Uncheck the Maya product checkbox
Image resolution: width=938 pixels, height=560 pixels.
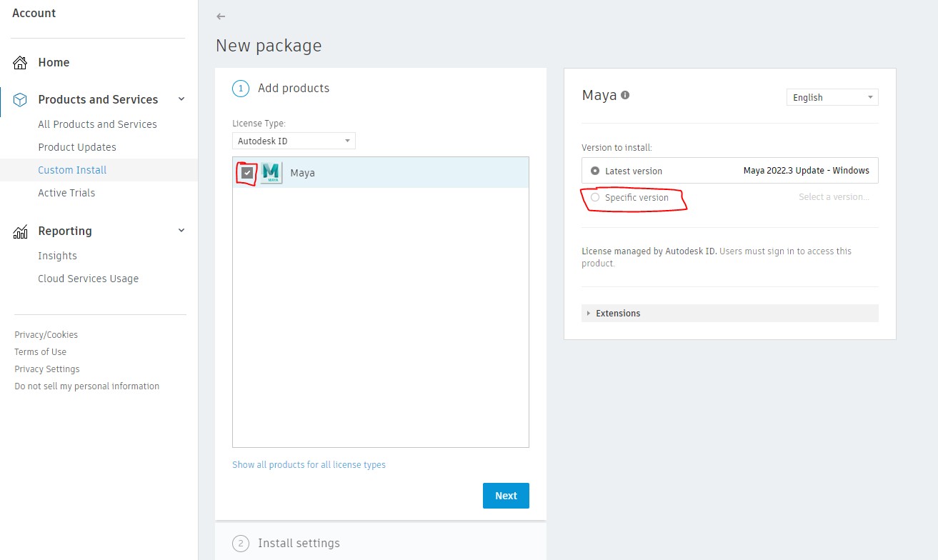coord(247,173)
